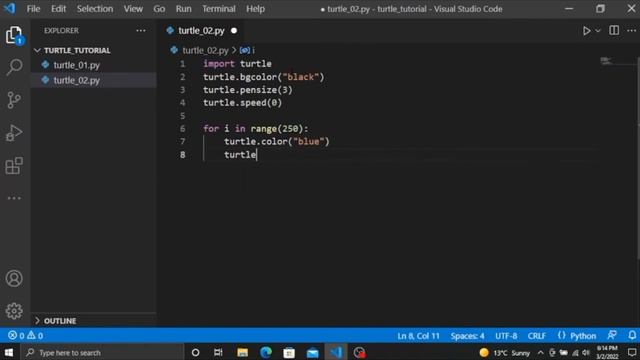Open File Explorer from taskbar
The height and width of the screenshot is (360, 640).
[x=242, y=352]
